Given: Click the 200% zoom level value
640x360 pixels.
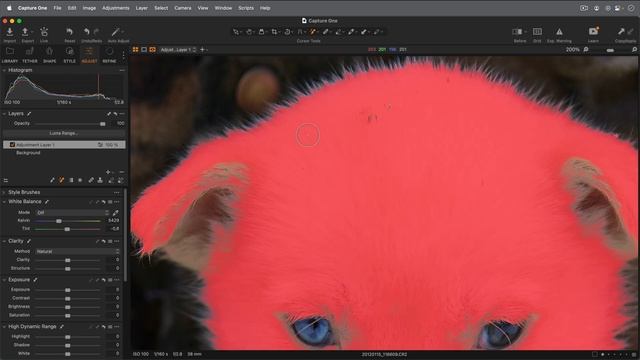Looking at the screenshot, I should tap(572, 49).
